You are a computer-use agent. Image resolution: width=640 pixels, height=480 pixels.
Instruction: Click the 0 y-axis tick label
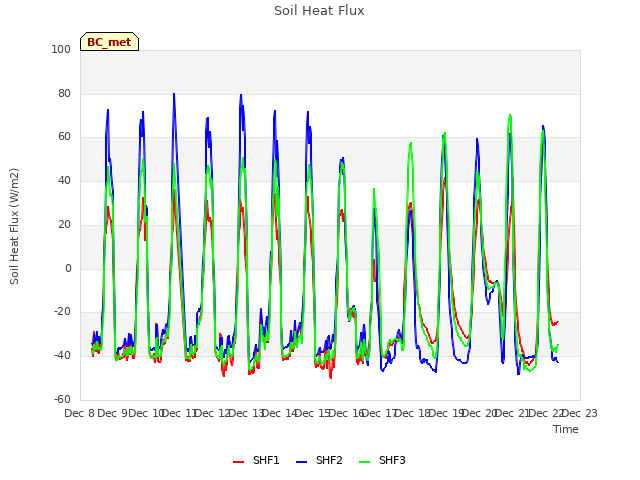tap(68, 269)
